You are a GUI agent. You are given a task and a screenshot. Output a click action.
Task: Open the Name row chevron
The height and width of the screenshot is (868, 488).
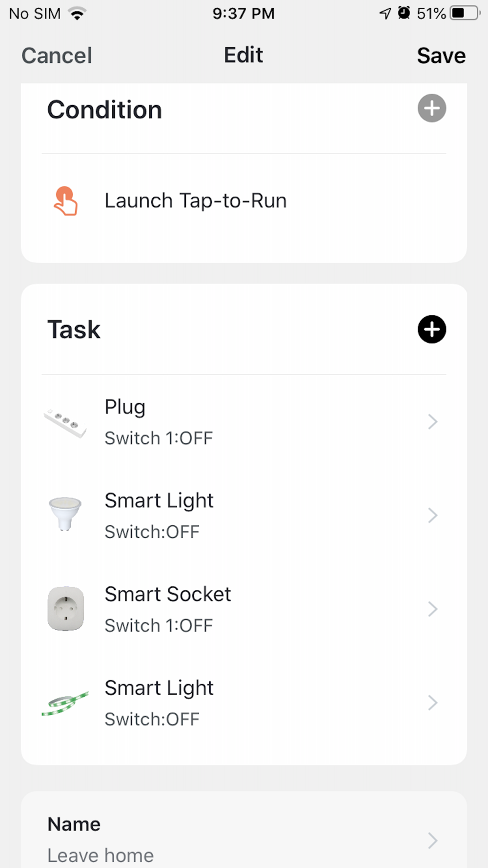tap(432, 840)
